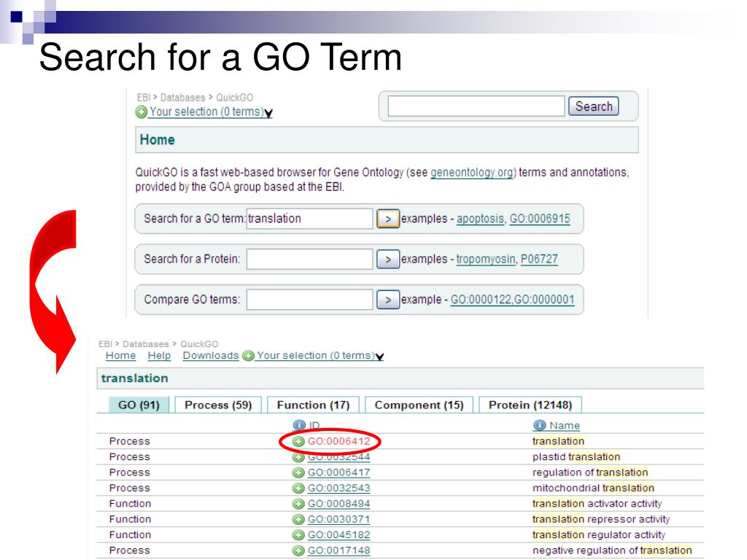Click the GO:0006915 example link
This screenshot has width=747, height=560.
[x=540, y=219]
